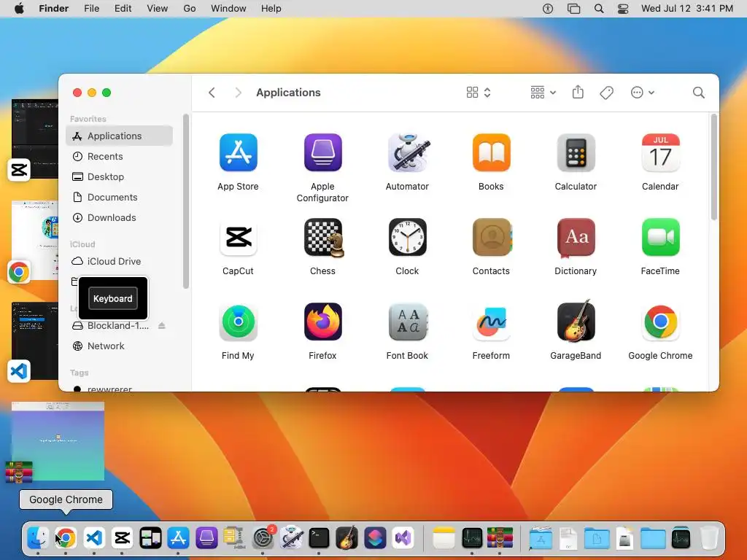Select Recents in the sidebar

pyautogui.click(x=119, y=156)
